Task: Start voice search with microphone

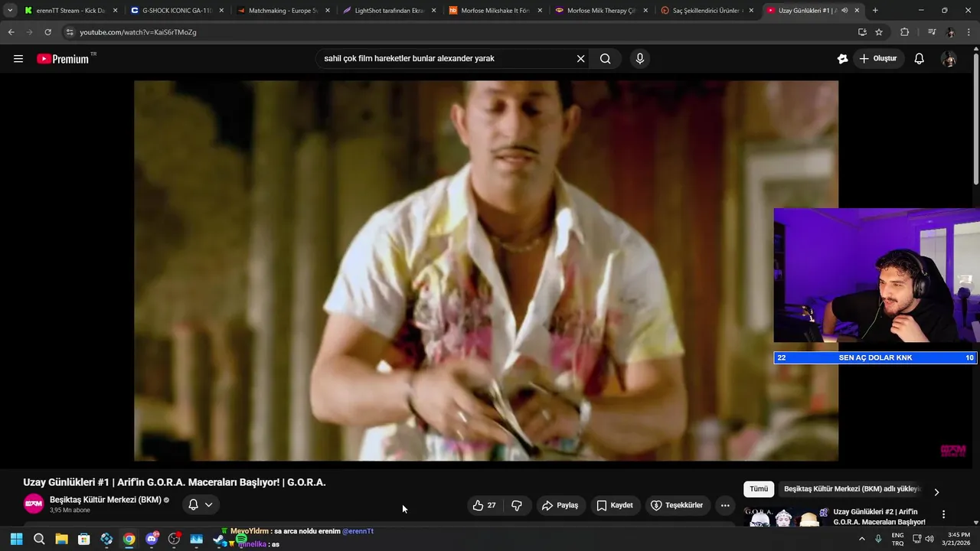Action: click(640, 59)
